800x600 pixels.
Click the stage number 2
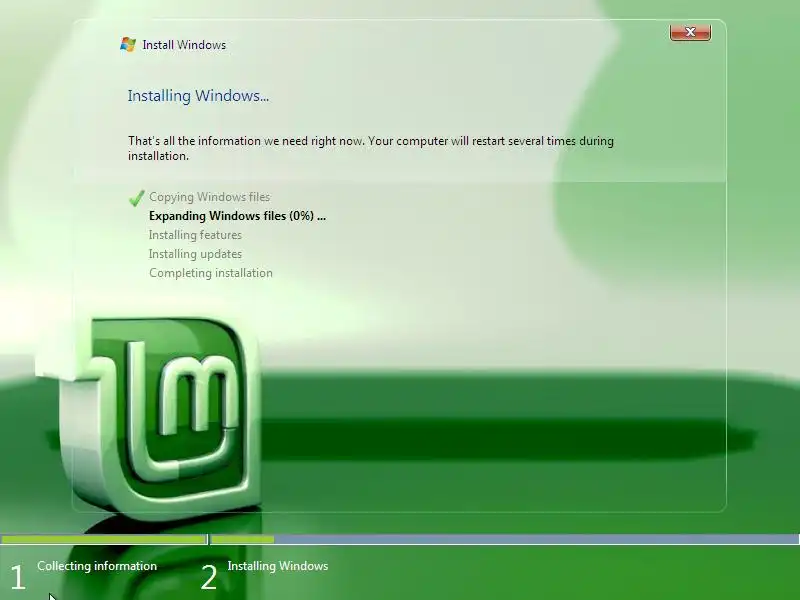[209, 578]
